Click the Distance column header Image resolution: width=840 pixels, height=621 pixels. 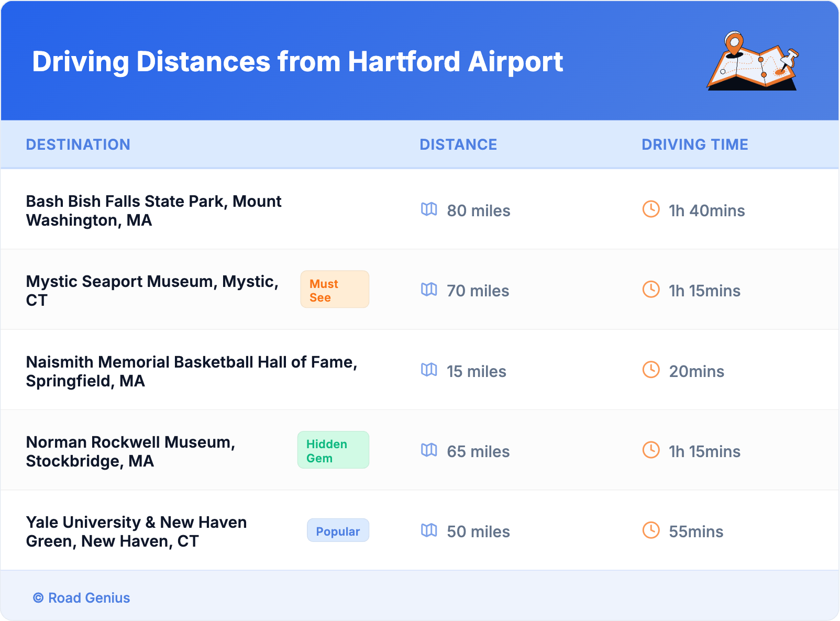click(x=458, y=145)
